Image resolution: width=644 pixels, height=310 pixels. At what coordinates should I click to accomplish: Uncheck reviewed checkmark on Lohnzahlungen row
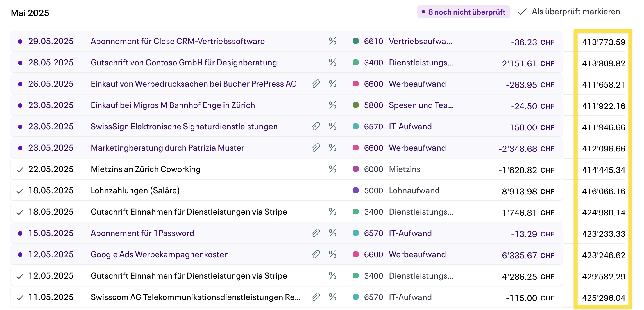tap(20, 191)
